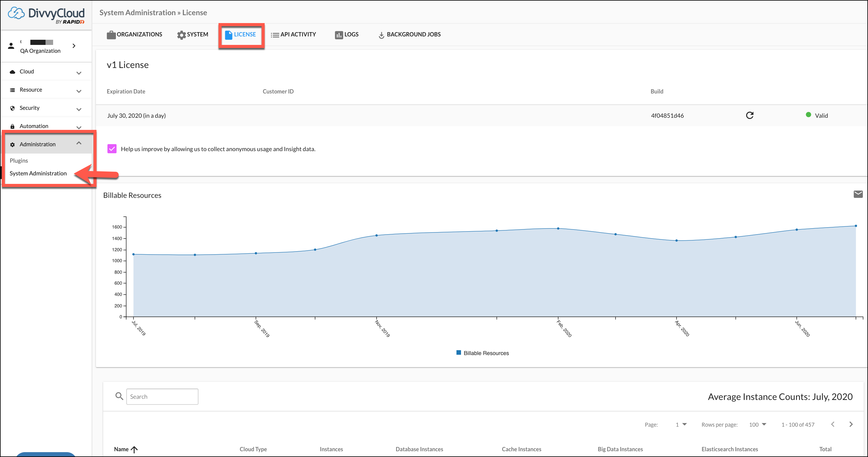The image size is (868, 457).
Task: Expand the QA Organization chevron arrow
Action: [74, 46]
